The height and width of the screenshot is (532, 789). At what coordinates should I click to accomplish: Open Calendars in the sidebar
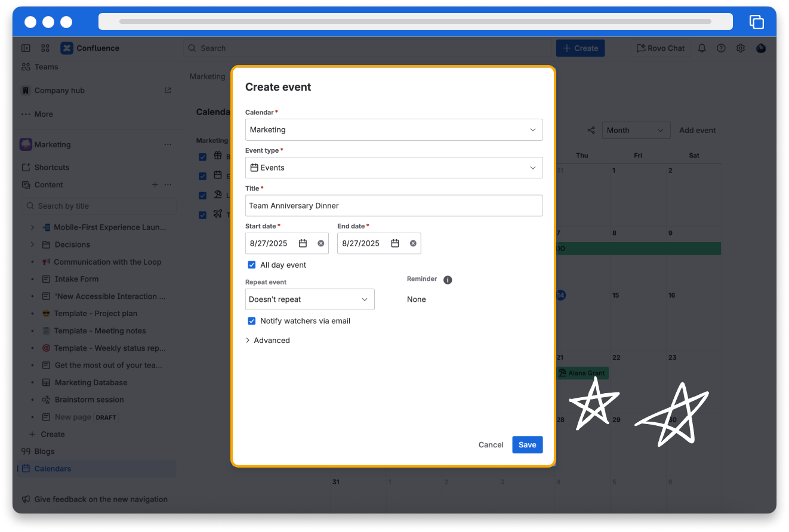click(53, 469)
